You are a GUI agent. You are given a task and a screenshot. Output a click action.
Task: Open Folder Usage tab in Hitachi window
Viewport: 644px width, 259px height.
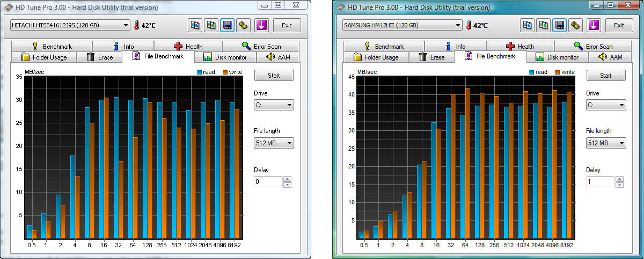pos(43,57)
